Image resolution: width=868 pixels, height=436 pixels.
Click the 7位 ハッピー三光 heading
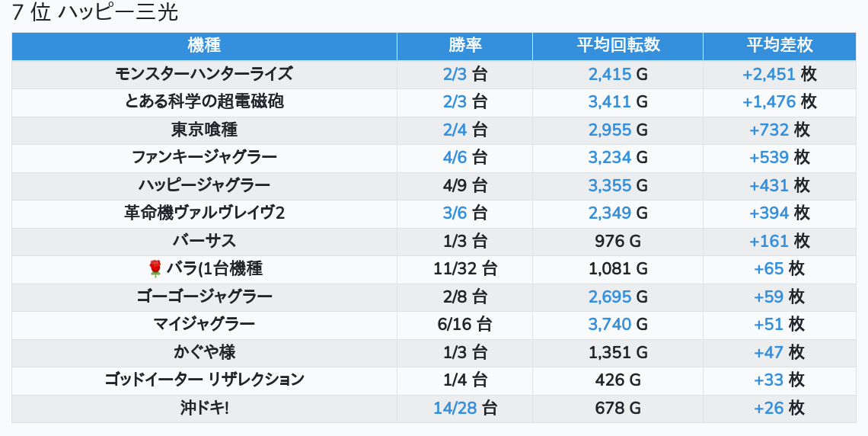[95, 13]
